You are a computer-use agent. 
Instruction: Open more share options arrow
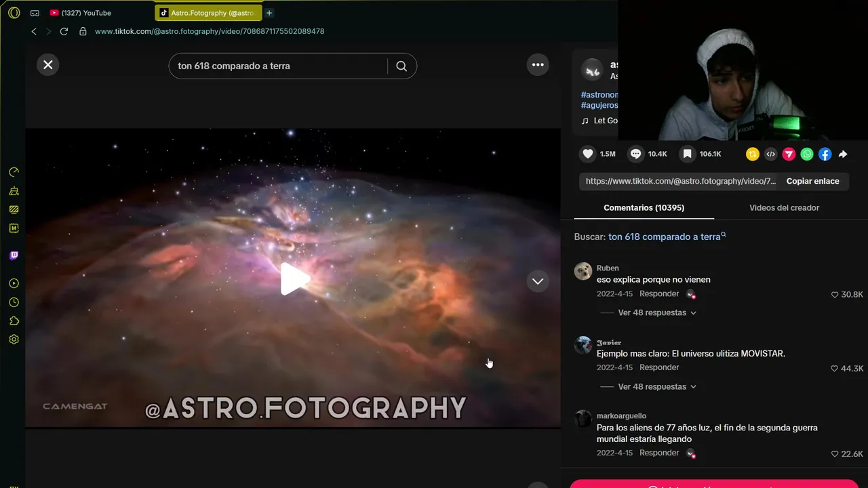(843, 155)
